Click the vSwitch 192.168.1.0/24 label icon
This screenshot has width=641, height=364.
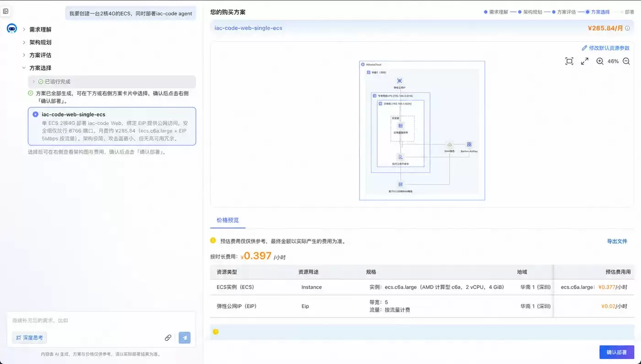(x=380, y=104)
